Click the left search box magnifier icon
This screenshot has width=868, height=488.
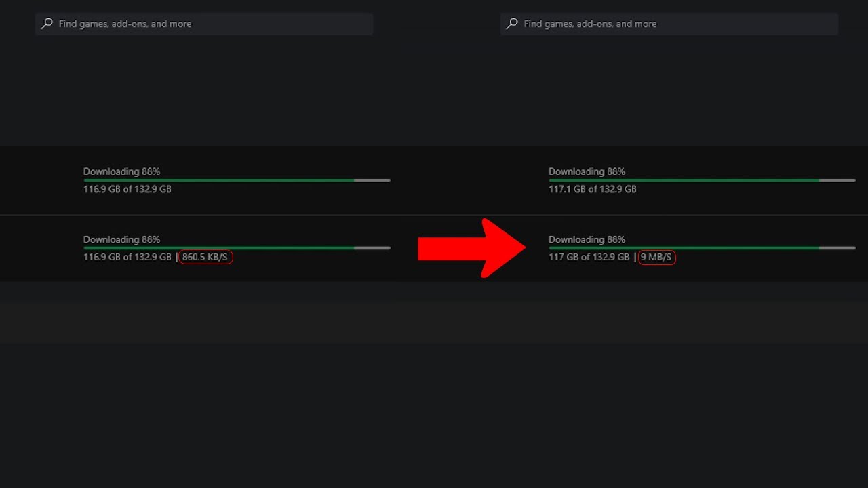coord(47,24)
